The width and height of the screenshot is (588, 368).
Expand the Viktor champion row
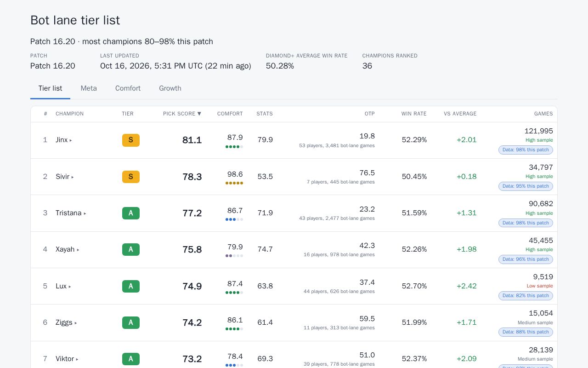tap(67, 359)
